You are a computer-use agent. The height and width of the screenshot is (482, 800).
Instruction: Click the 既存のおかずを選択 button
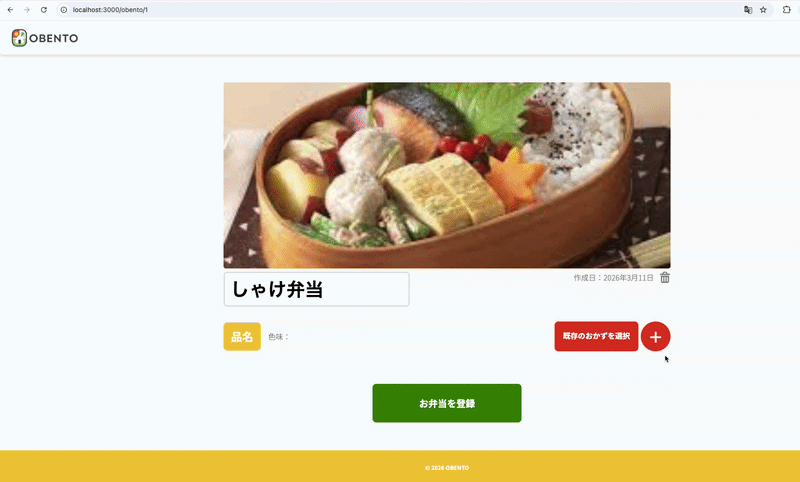coord(596,336)
